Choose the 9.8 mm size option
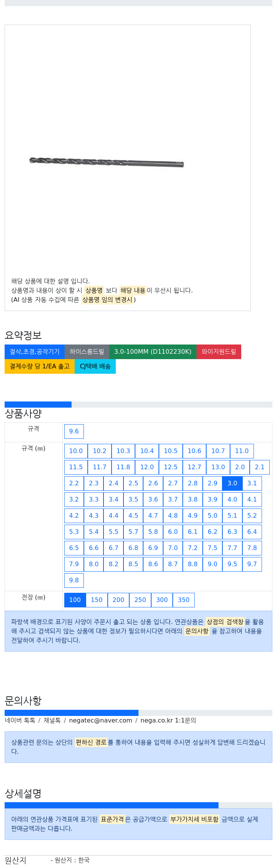This screenshot has width=277, height=868. (74, 580)
